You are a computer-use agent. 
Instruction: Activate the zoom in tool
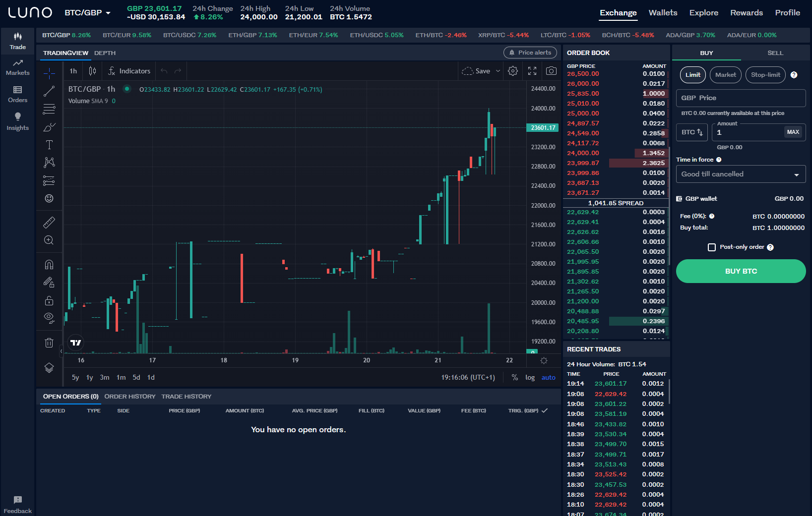[49, 240]
